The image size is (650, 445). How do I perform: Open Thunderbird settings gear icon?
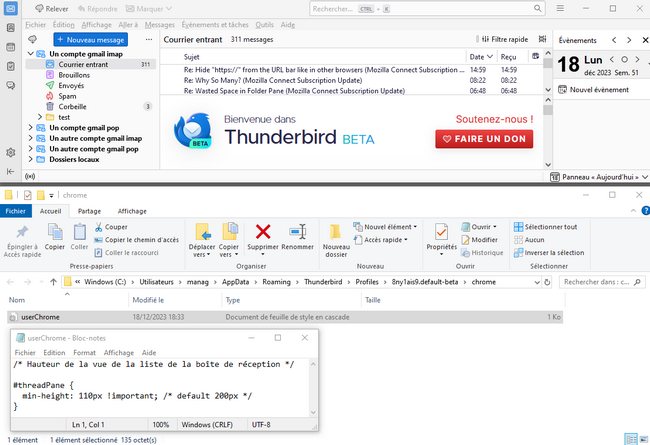(x=11, y=153)
